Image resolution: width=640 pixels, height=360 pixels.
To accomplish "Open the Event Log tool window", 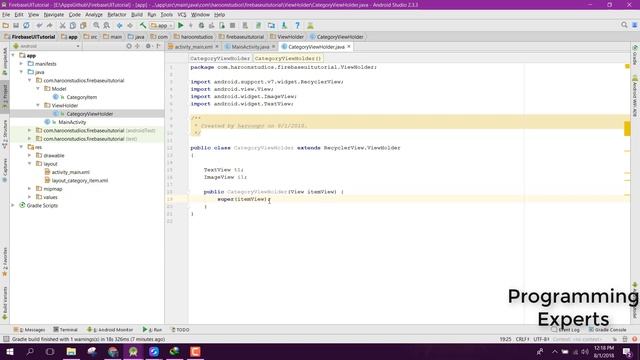I will tap(565, 329).
